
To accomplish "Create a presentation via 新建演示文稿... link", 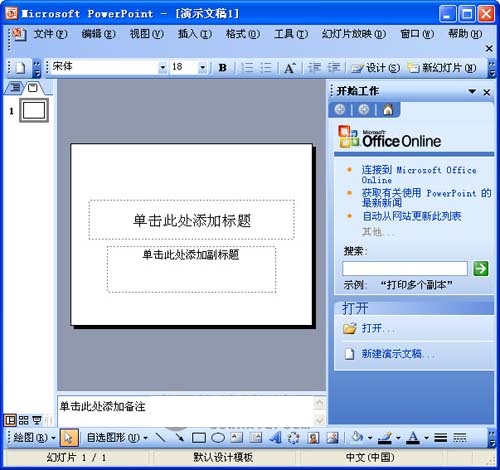I will [x=398, y=354].
